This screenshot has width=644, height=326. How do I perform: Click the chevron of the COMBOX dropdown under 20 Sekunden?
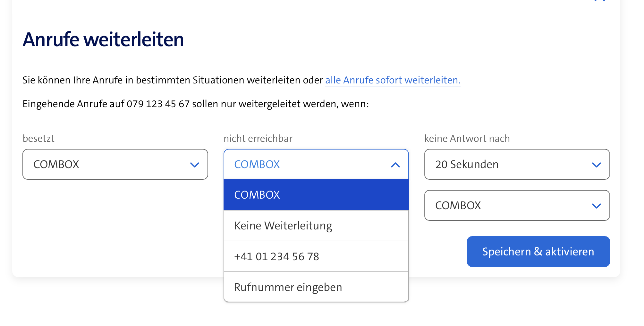[596, 206]
